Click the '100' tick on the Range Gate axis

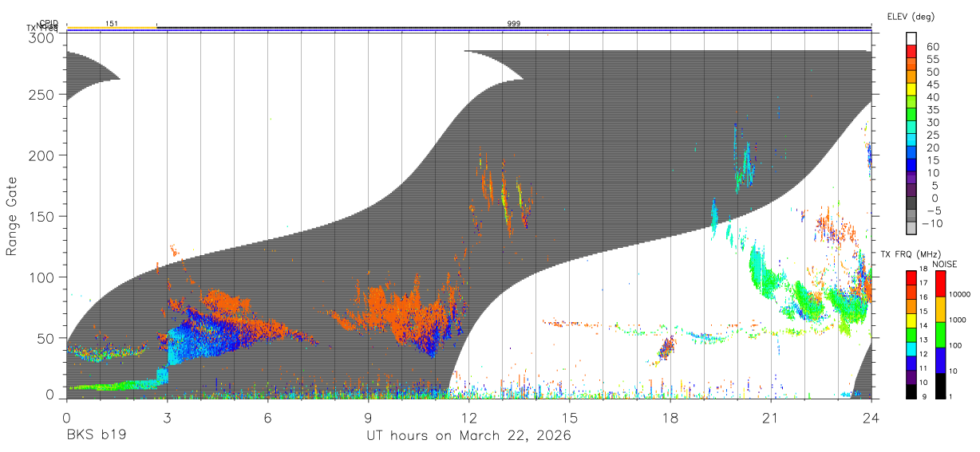click(41, 277)
